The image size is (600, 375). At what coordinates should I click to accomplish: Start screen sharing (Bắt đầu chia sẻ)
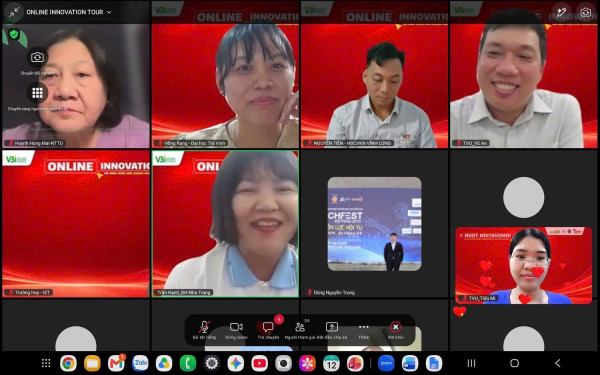pyautogui.click(x=332, y=330)
